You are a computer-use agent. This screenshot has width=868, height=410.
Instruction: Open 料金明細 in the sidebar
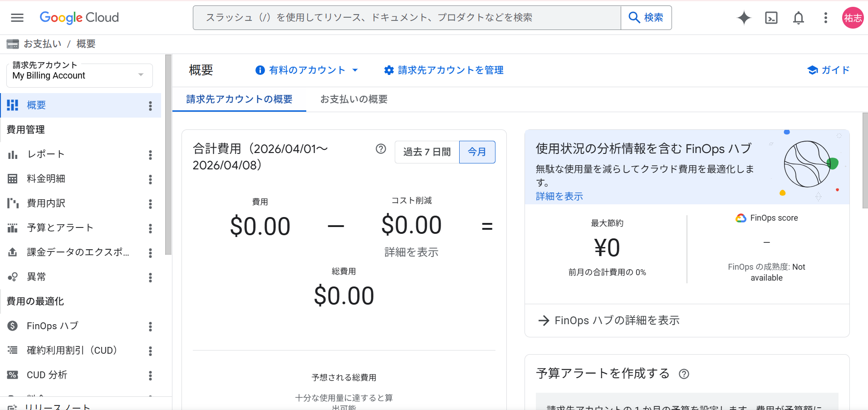46,179
